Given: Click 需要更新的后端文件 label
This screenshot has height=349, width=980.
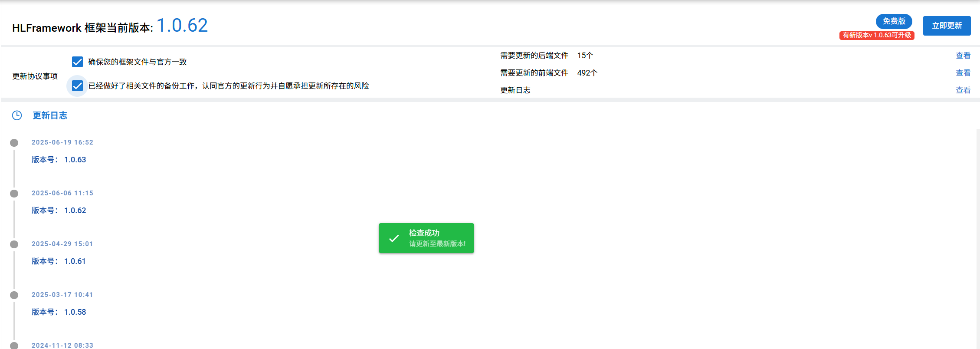Looking at the screenshot, I should coord(534,56).
